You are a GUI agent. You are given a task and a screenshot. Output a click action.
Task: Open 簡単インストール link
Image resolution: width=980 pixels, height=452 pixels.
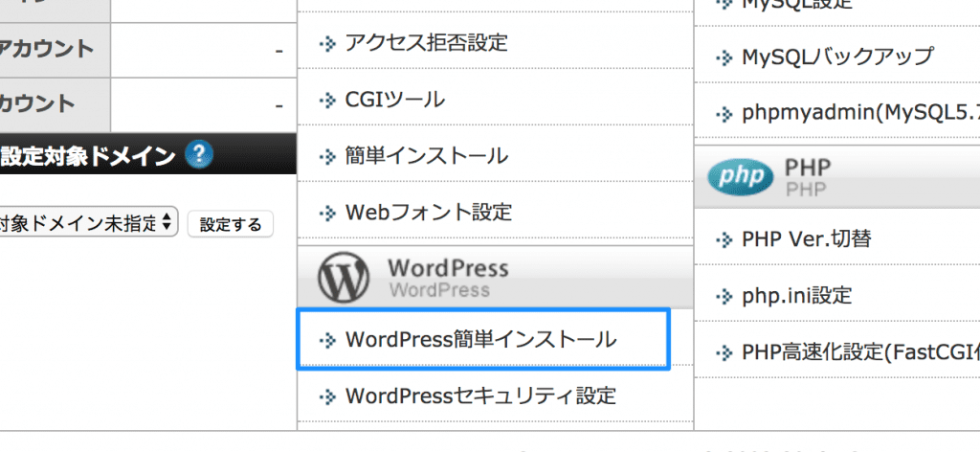(x=426, y=156)
